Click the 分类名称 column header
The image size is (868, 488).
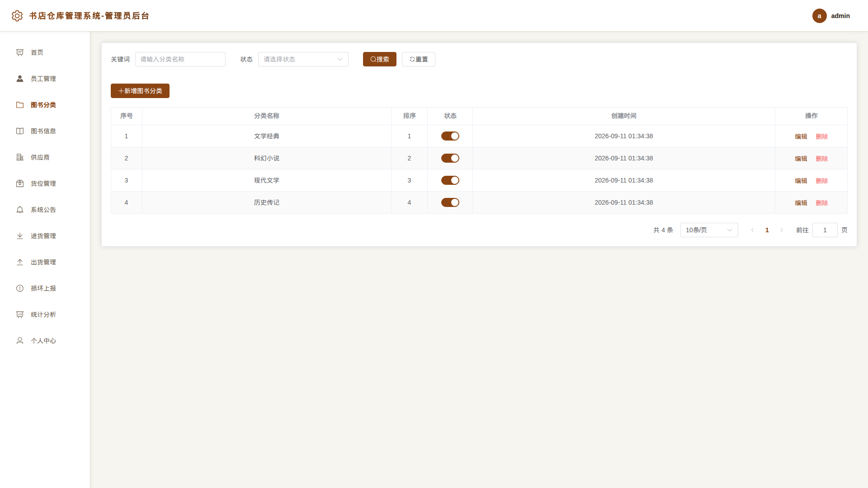pyautogui.click(x=267, y=116)
